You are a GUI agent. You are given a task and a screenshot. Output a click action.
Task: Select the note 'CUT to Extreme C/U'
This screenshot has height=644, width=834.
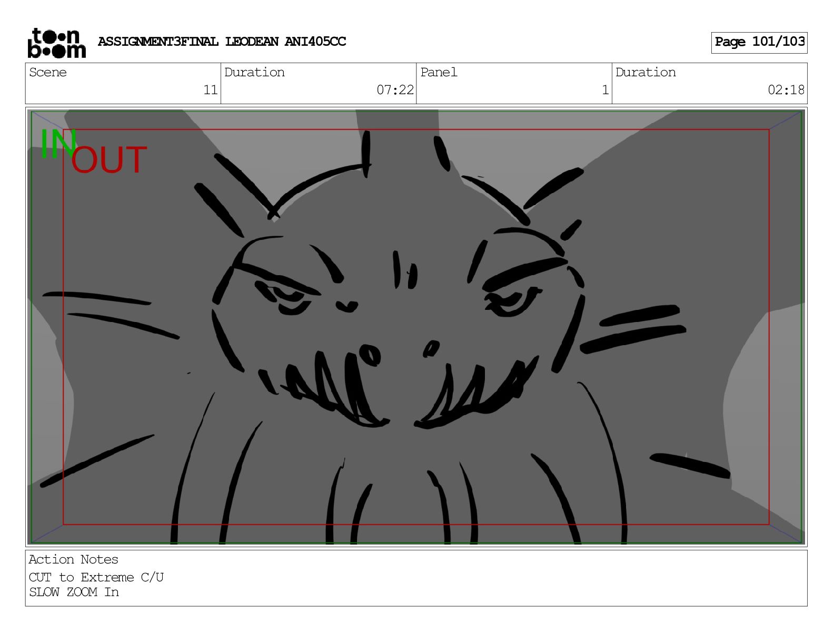pyautogui.click(x=96, y=577)
